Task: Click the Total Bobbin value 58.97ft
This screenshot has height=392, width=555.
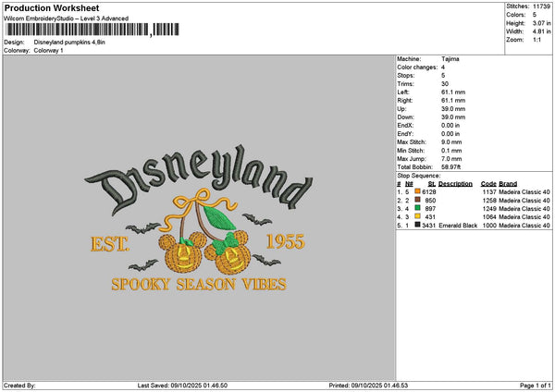Action: (451, 167)
